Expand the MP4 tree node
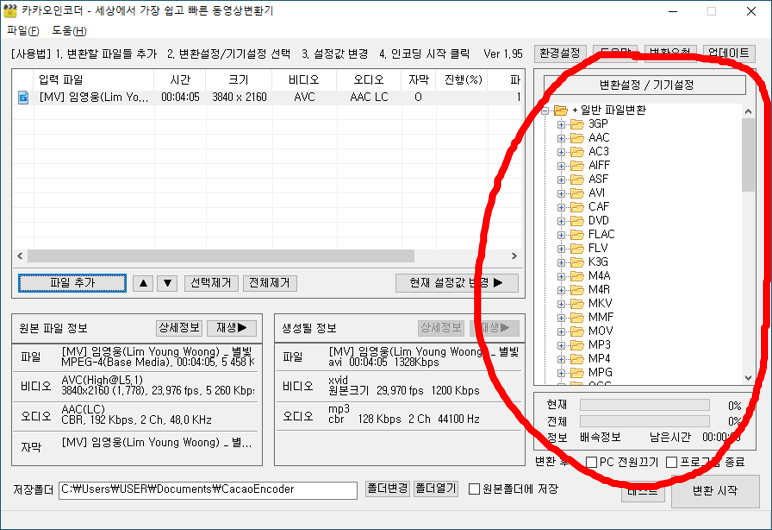The image size is (772, 530). click(561, 359)
